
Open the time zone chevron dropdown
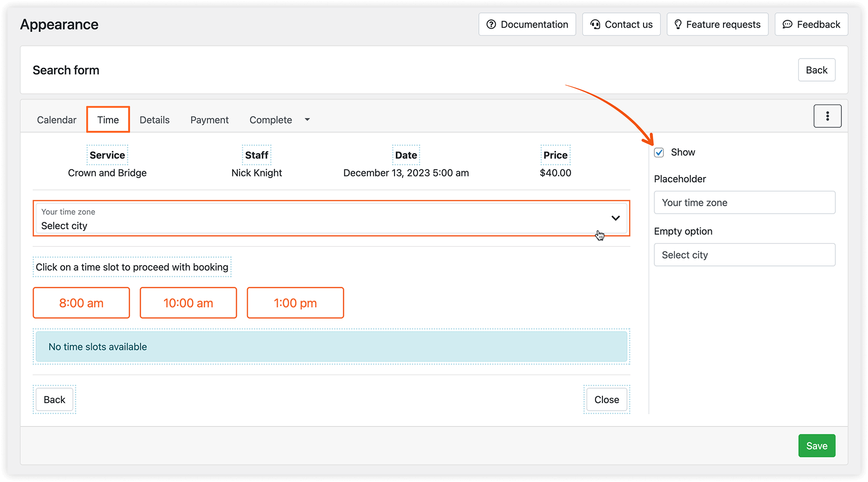(x=615, y=218)
